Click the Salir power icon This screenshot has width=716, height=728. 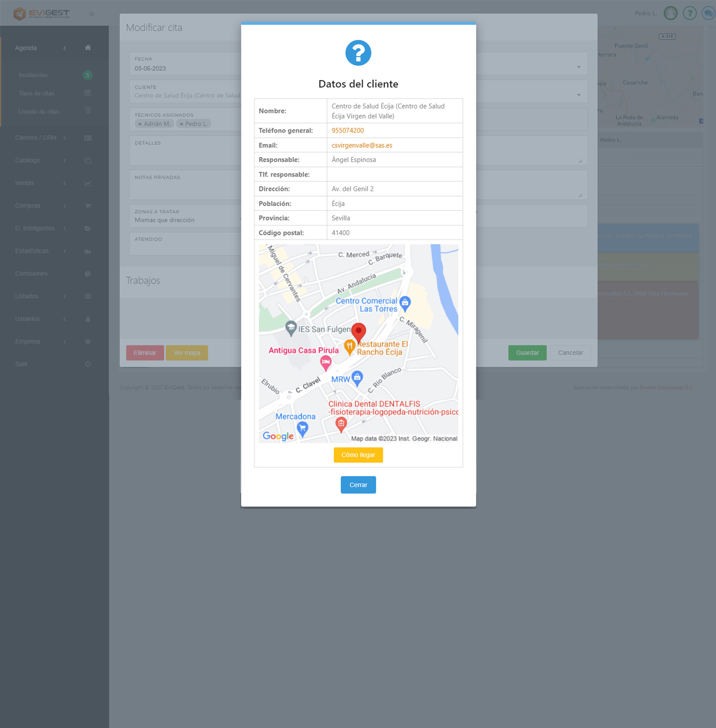(x=88, y=364)
